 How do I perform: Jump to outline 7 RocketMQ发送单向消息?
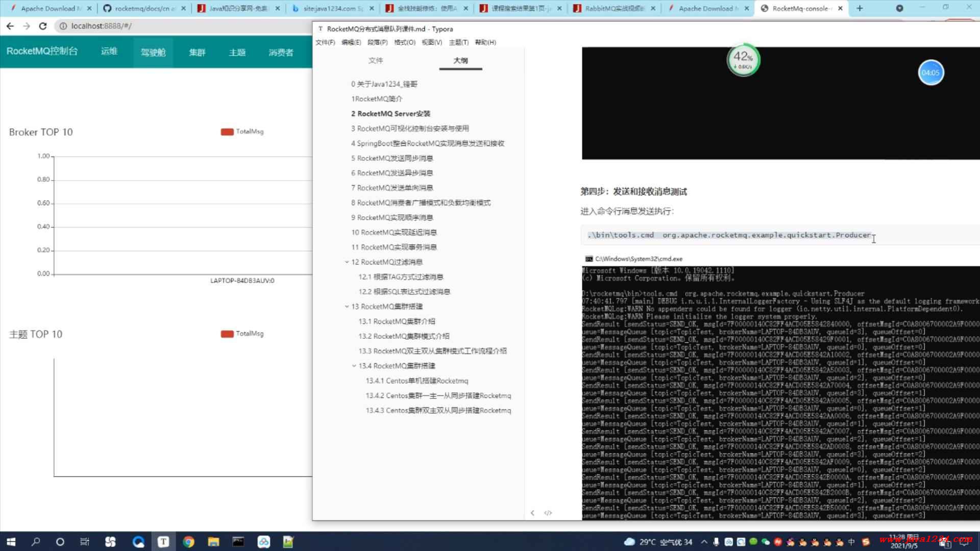point(392,188)
